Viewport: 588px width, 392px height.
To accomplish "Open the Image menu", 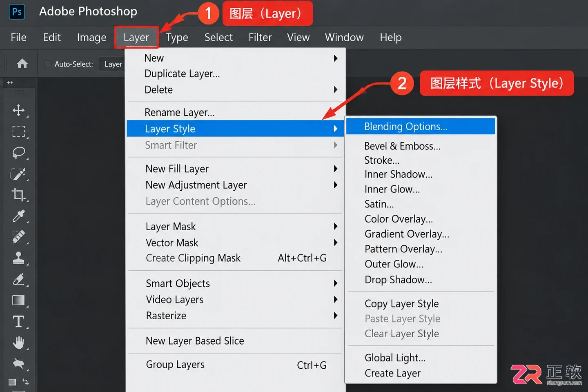I will click(x=91, y=38).
